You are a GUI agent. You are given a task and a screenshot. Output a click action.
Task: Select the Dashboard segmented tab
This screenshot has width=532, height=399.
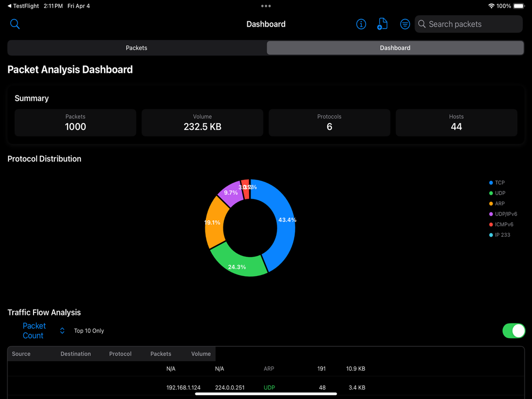(x=395, y=48)
